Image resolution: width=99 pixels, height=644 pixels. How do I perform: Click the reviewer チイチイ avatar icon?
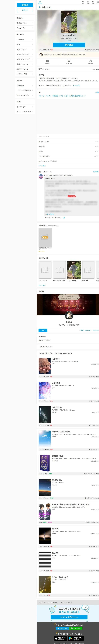pos(41,176)
